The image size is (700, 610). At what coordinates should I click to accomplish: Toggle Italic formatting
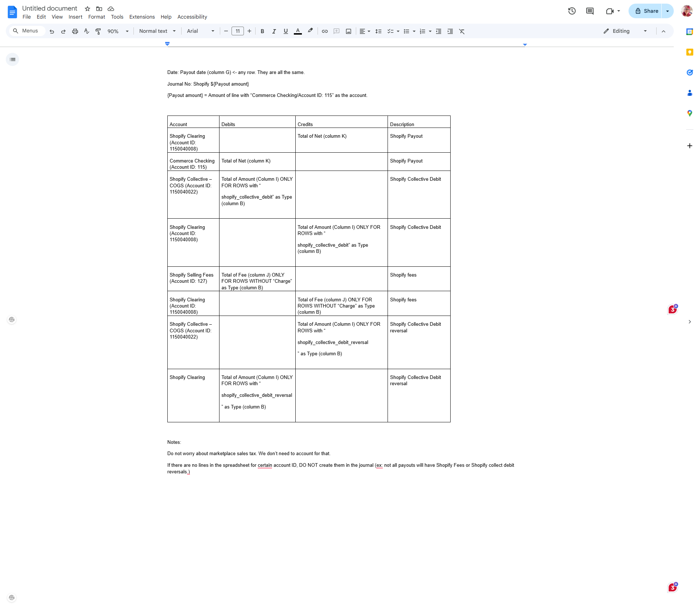(274, 31)
